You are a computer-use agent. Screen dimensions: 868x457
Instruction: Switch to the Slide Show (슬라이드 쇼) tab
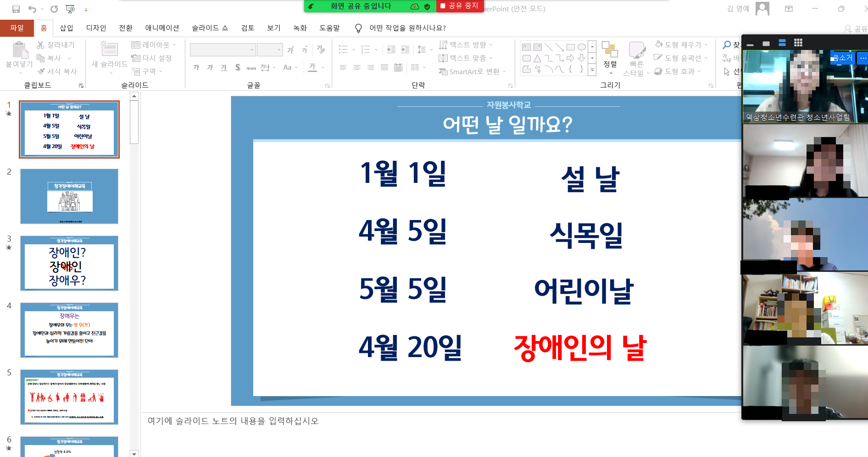[x=210, y=28]
